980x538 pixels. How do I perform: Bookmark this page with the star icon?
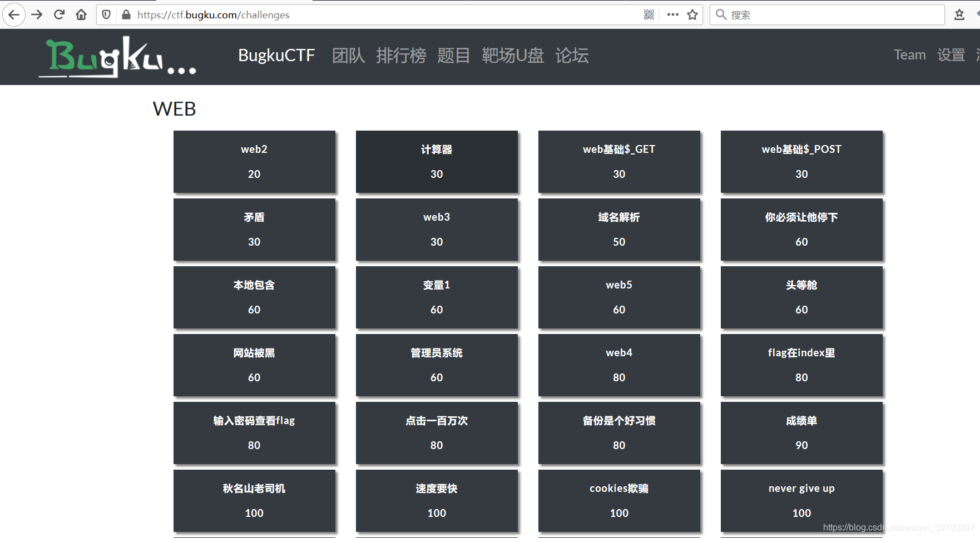(x=692, y=14)
